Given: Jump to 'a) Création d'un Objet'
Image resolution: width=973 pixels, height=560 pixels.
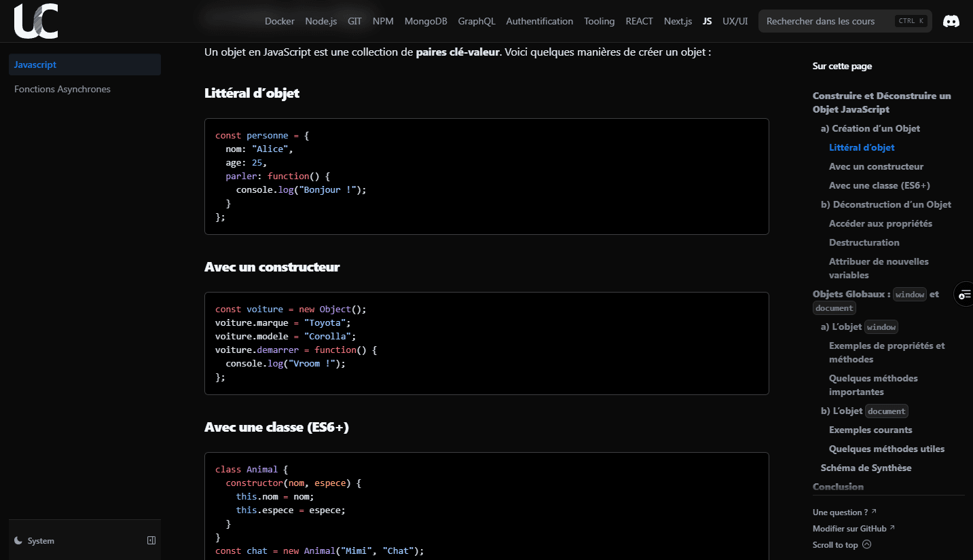Looking at the screenshot, I should coord(870,128).
